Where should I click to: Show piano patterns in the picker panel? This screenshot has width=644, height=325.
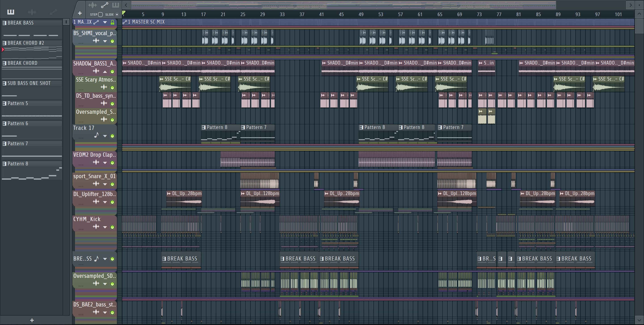(x=11, y=12)
